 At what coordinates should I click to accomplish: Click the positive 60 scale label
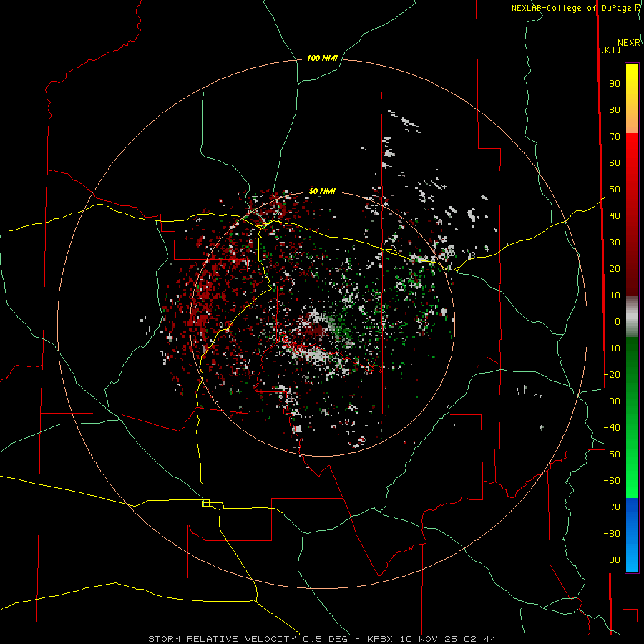point(615,163)
